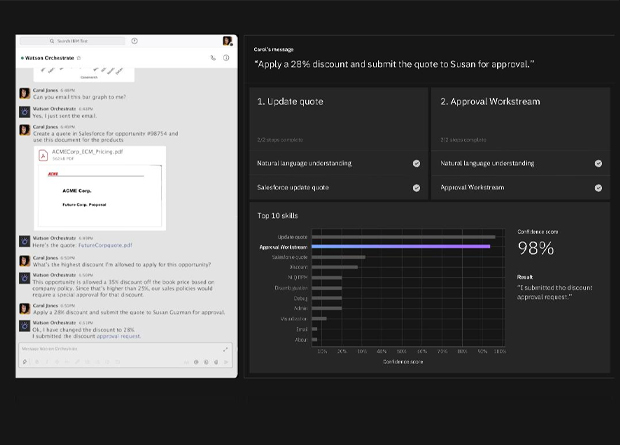Click the Watson avatar on the 'changed the discount' reply
The width and height of the screenshot is (620, 445).
[25, 326]
